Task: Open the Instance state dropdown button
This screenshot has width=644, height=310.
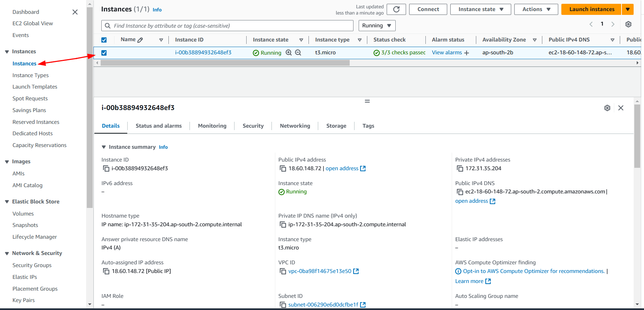Action: pyautogui.click(x=480, y=9)
